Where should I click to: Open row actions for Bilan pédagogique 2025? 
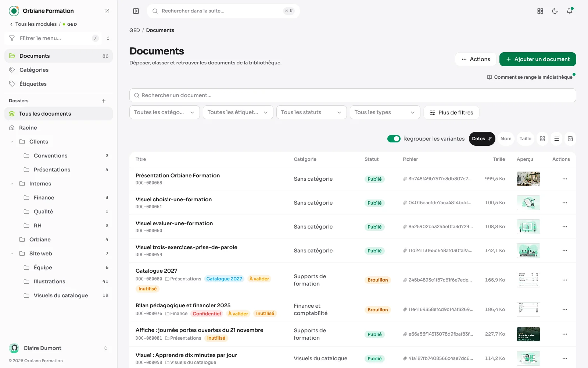coord(565,309)
